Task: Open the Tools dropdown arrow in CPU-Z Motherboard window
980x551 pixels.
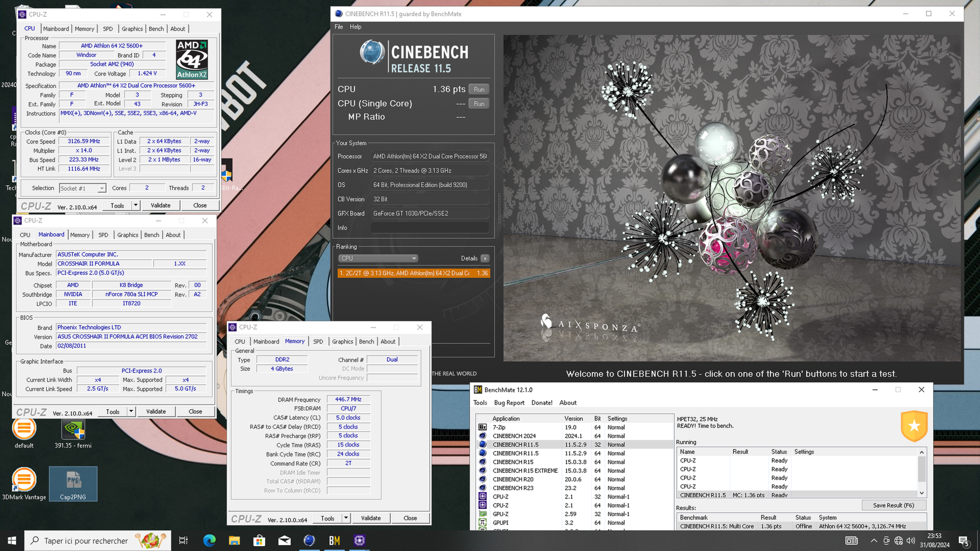Action: point(131,411)
